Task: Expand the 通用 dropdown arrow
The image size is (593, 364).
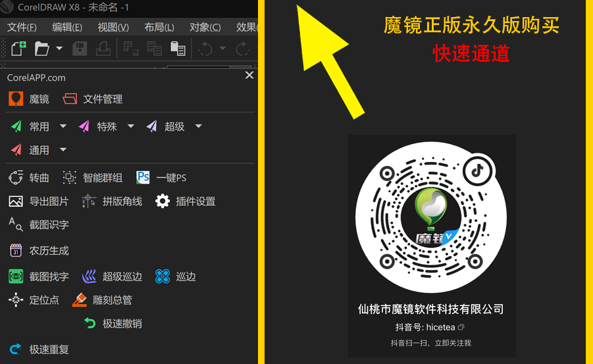Action: 63,149
